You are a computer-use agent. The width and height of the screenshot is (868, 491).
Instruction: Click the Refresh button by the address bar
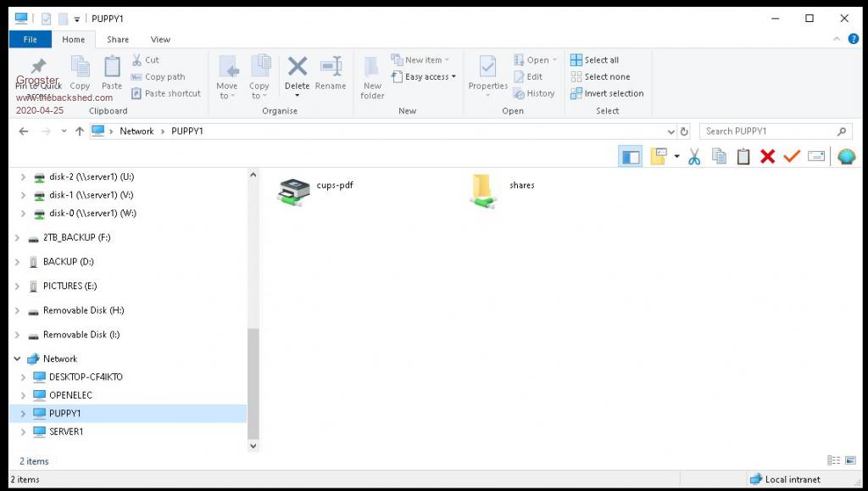coord(684,131)
